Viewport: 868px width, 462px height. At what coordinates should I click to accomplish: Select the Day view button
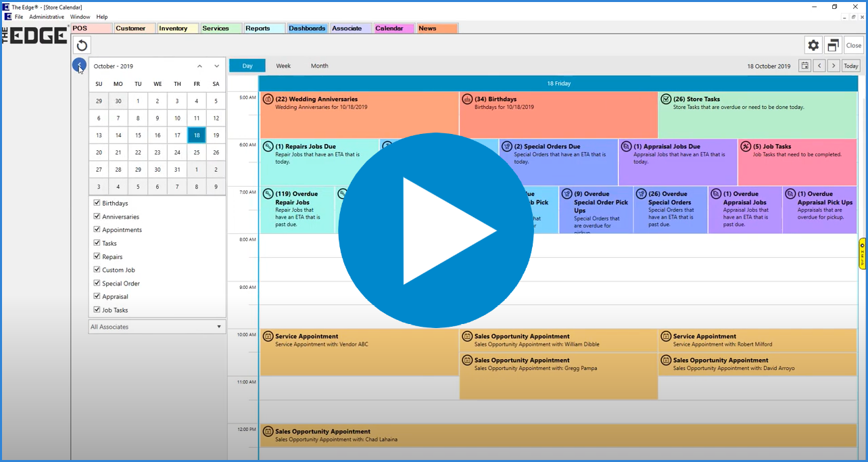point(247,66)
